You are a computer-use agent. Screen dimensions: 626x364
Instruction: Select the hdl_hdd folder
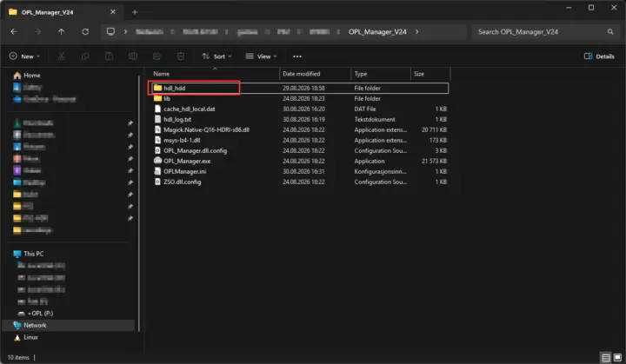click(298, 89)
